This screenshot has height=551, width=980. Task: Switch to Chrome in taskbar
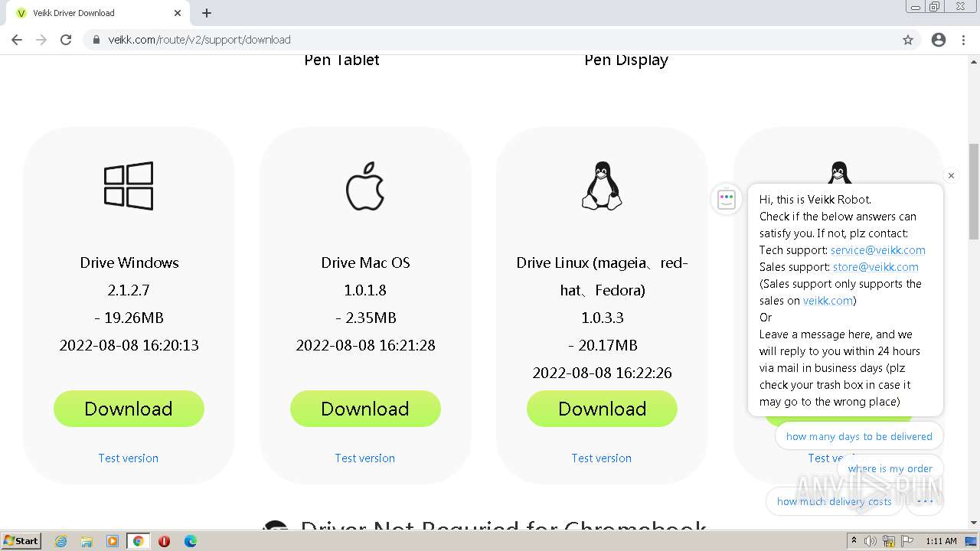[x=138, y=541]
